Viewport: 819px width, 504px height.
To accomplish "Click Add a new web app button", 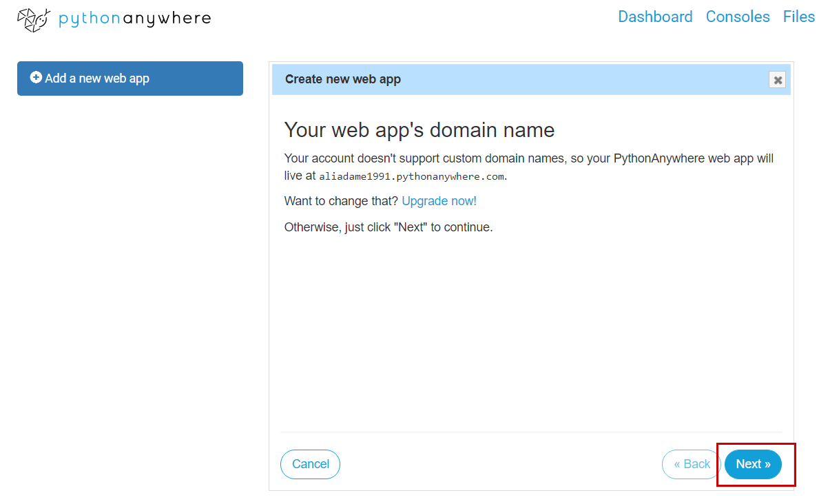I will point(130,78).
